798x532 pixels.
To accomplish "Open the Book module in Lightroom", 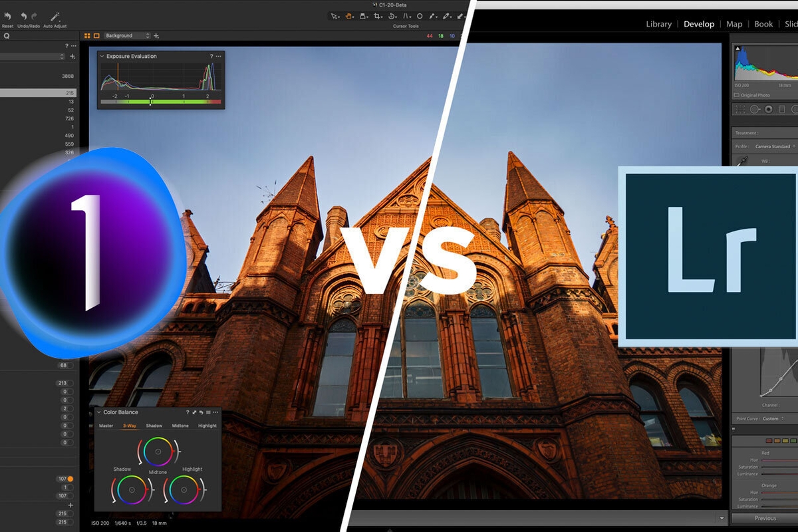I will coord(763,24).
